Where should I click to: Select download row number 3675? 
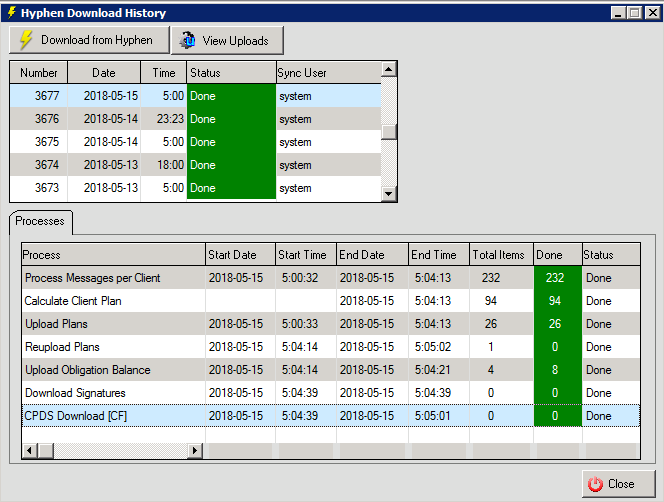[196, 142]
